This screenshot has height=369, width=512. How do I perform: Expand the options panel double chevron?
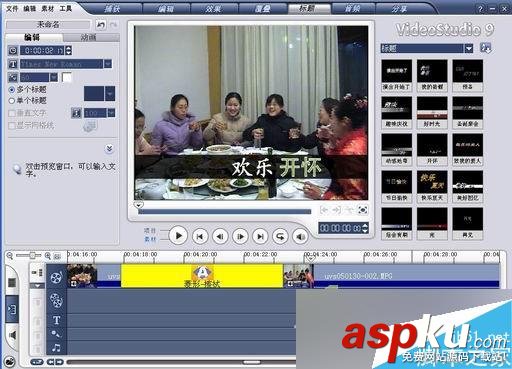click(109, 149)
